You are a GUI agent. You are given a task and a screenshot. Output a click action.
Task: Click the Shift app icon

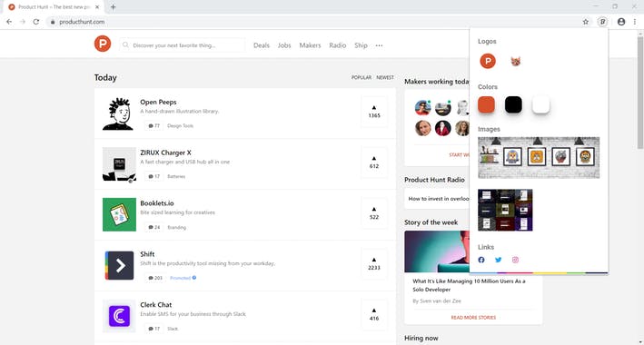(119, 265)
